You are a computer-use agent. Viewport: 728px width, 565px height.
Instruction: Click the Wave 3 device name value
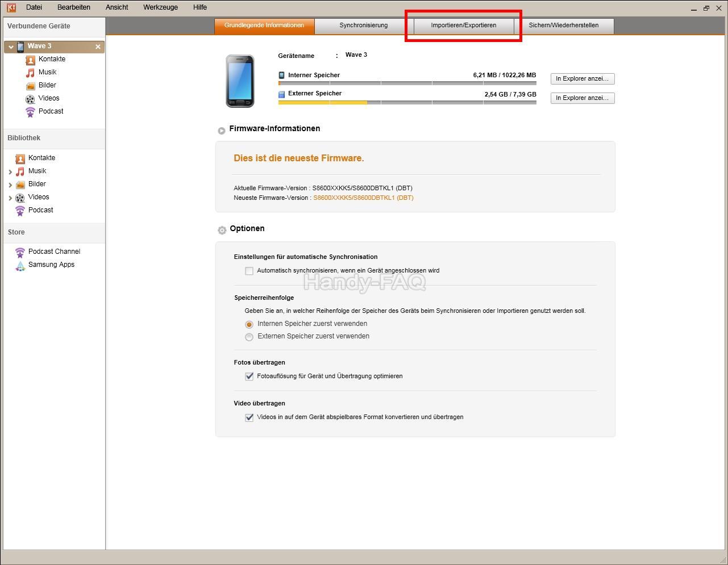[x=356, y=55]
